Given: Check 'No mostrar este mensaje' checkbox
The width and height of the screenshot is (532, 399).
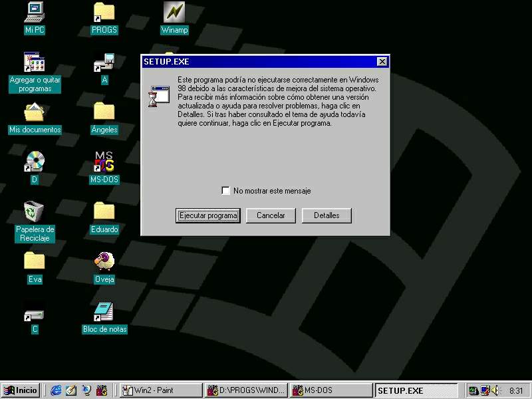Looking at the screenshot, I should point(225,191).
